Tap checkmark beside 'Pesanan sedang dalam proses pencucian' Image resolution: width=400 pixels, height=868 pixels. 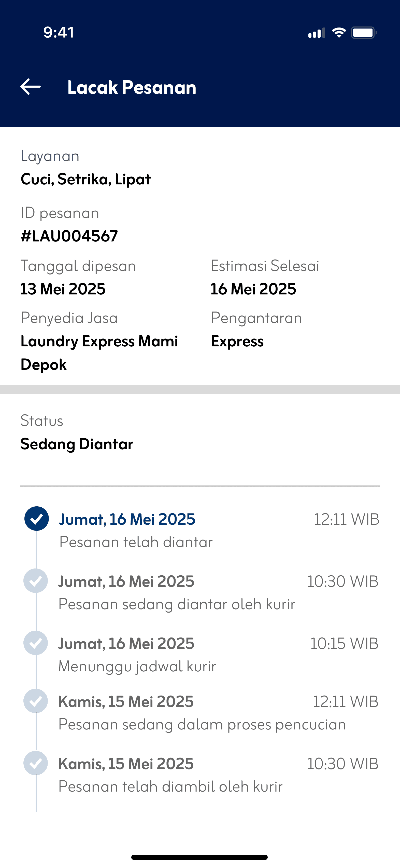36,701
